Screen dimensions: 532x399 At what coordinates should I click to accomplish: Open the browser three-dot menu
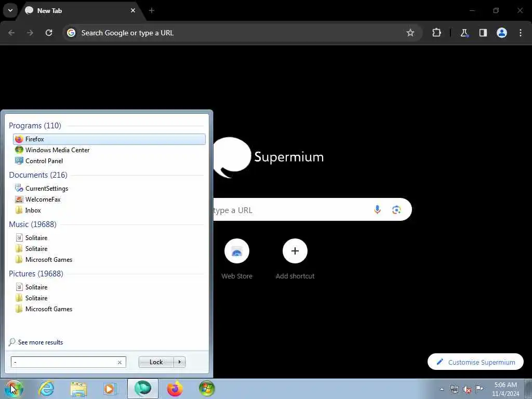pos(521,33)
